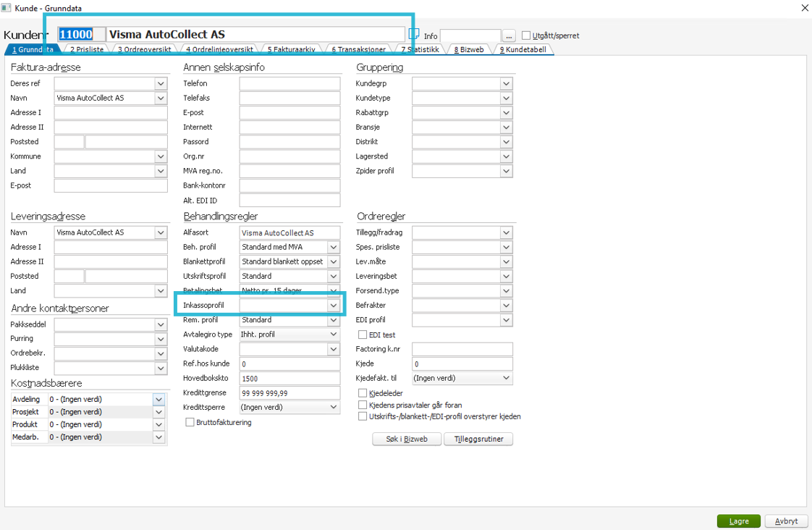The height and width of the screenshot is (530, 812).
Task: Expand the Utskriftsprofil dropdown
Action: [334, 276]
